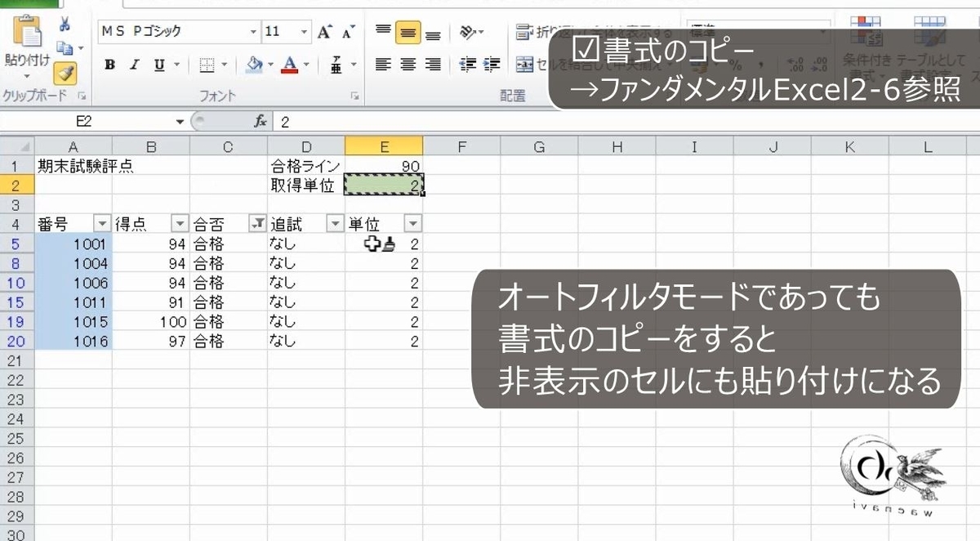Screen dimensions: 980x541
Task: Select green cell E2
Action: [384, 186]
